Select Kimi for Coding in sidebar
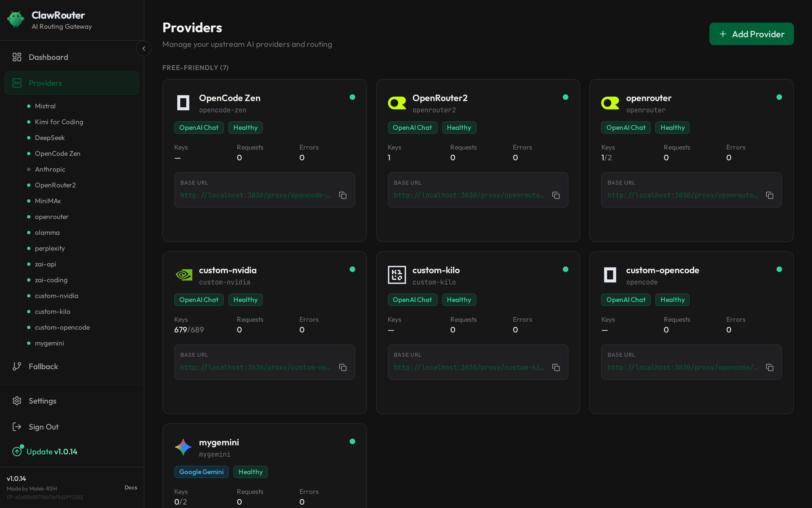 click(59, 122)
